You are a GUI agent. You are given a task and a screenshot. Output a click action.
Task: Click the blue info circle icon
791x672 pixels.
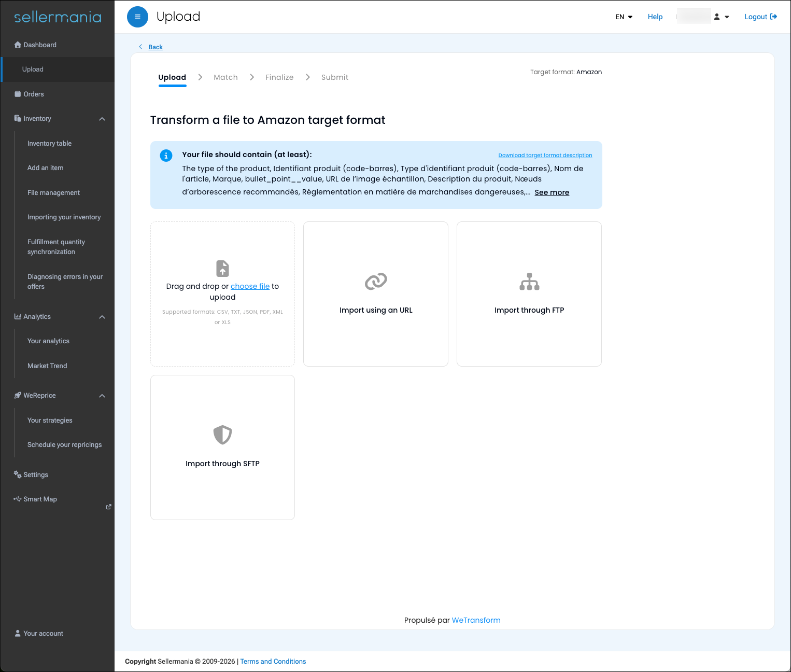point(166,156)
